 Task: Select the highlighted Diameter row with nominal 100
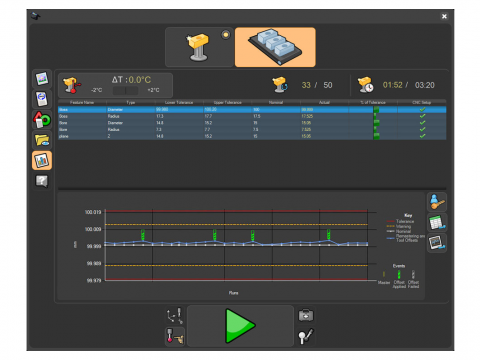[x=252, y=109]
